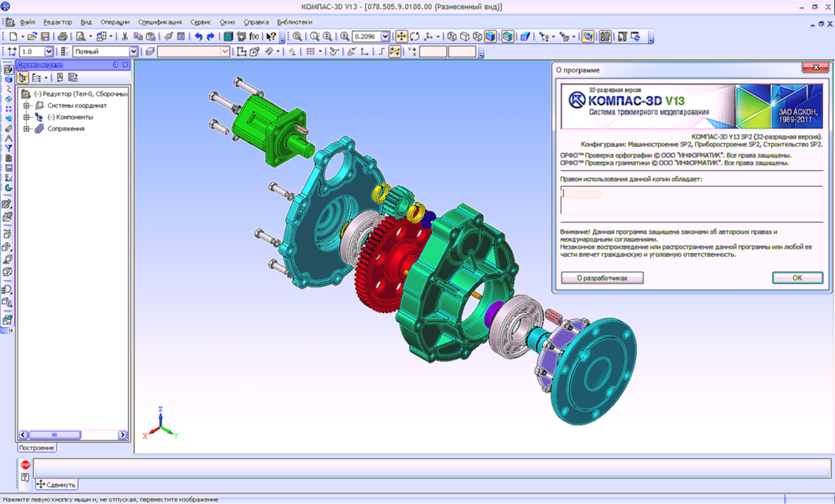Toggle the highlighted checkered pattern button
Viewport: 835px width, 504px height.
click(605, 36)
